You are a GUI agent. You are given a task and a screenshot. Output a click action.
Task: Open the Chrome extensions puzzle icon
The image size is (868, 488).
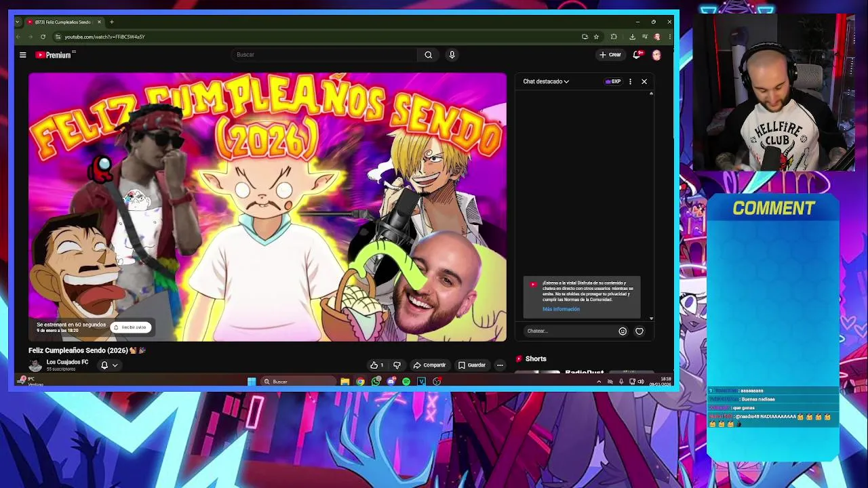(x=614, y=37)
